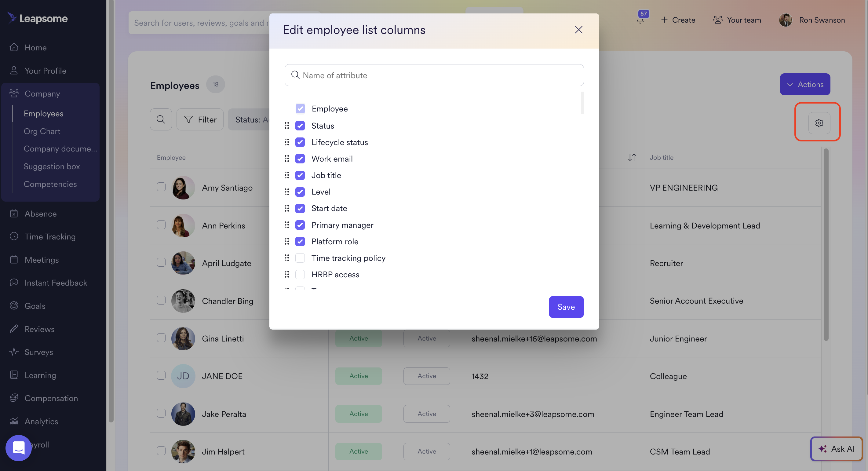Open the Intercom chat bubble

click(19, 448)
